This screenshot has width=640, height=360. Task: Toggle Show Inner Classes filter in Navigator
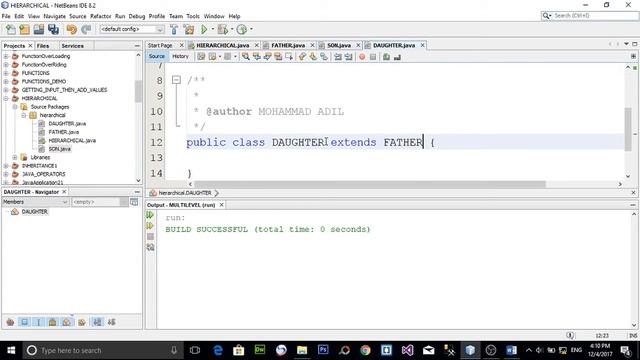point(67,322)
